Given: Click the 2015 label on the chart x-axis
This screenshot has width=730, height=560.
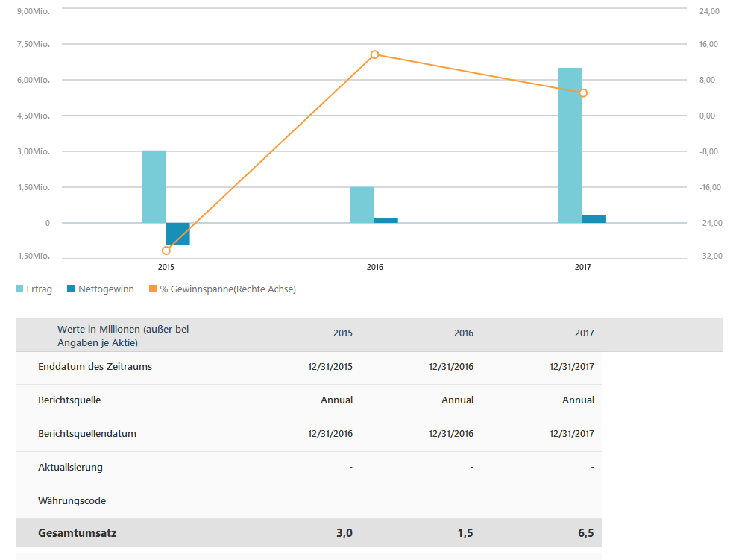Looking at the screenshot, I should click(166, 267).
